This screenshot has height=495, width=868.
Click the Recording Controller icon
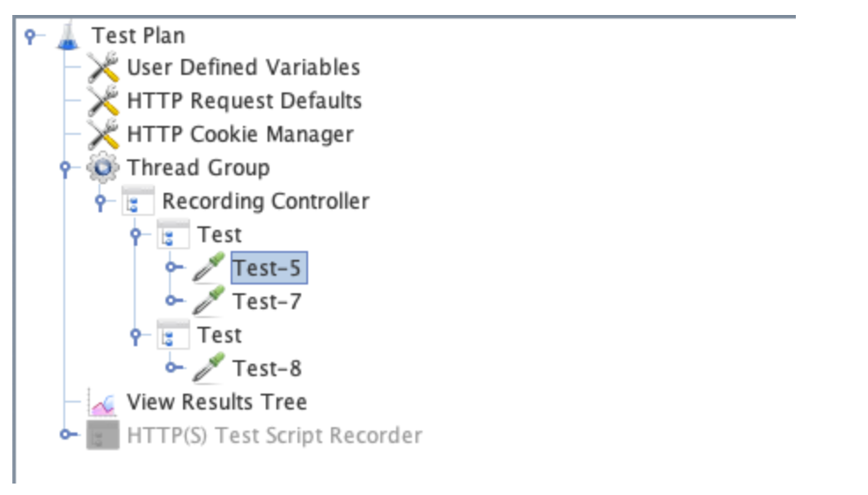coord(137,202)
